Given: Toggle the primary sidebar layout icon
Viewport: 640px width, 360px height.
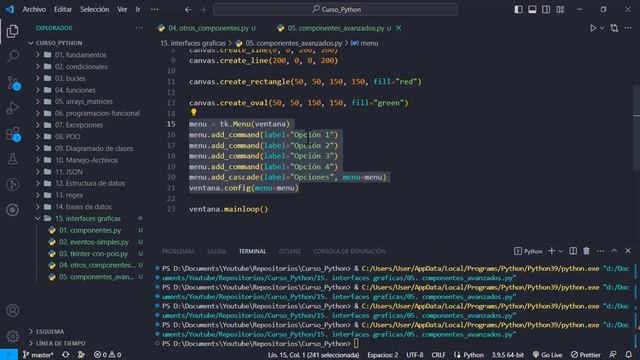Looking at the screenshot, I should (x=518, y=9).
